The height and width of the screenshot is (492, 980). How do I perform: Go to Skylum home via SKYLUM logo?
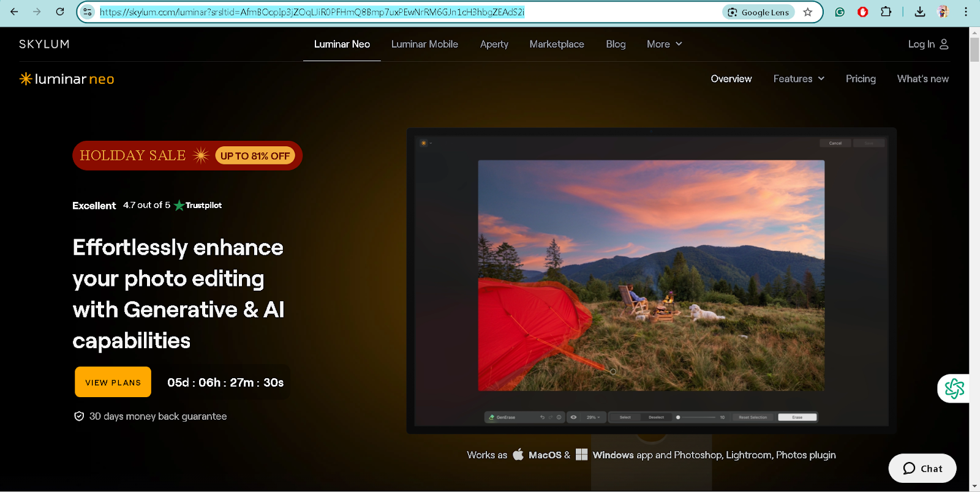pyautogui.click(x=44, y=44)
